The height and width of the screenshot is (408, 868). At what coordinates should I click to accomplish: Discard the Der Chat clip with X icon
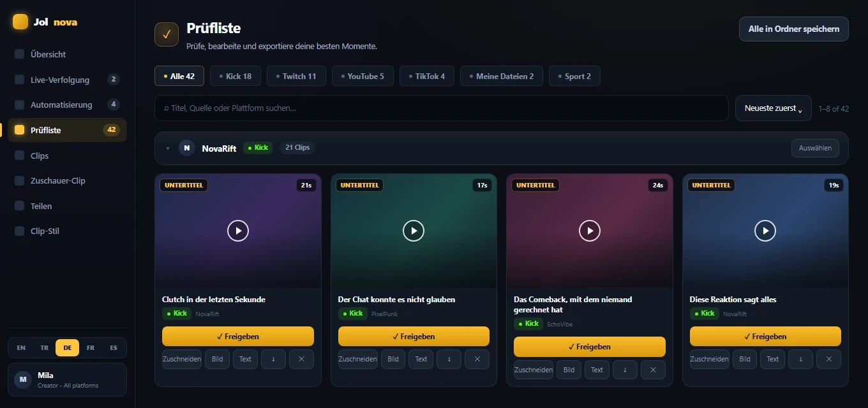[x=477, y=359]
